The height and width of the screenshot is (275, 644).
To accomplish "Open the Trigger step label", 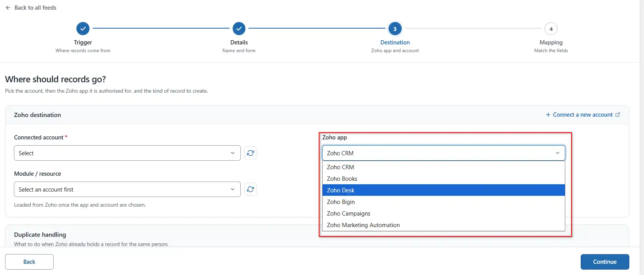I will (83, 42).
